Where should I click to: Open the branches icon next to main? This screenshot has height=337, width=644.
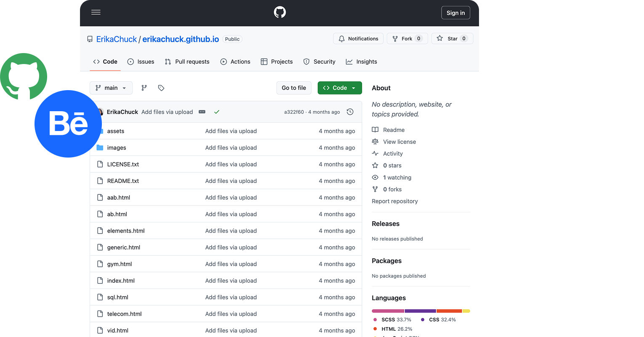[x=144, y=88]
